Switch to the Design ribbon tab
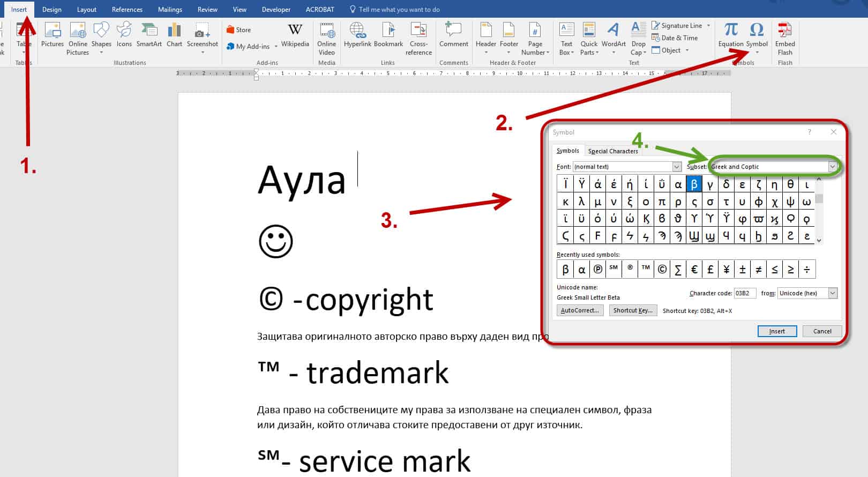The height and width of the screenshot is (477, 868). coord(52,10)
